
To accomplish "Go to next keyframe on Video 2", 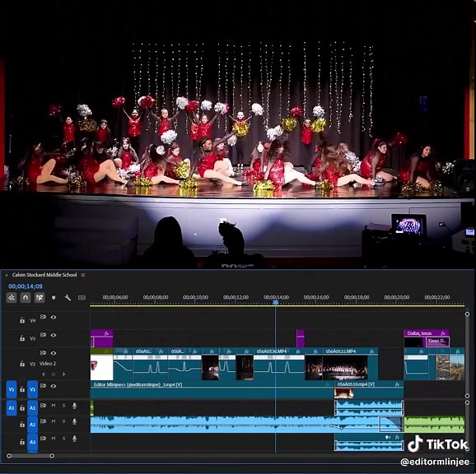I will click(63, 374).
